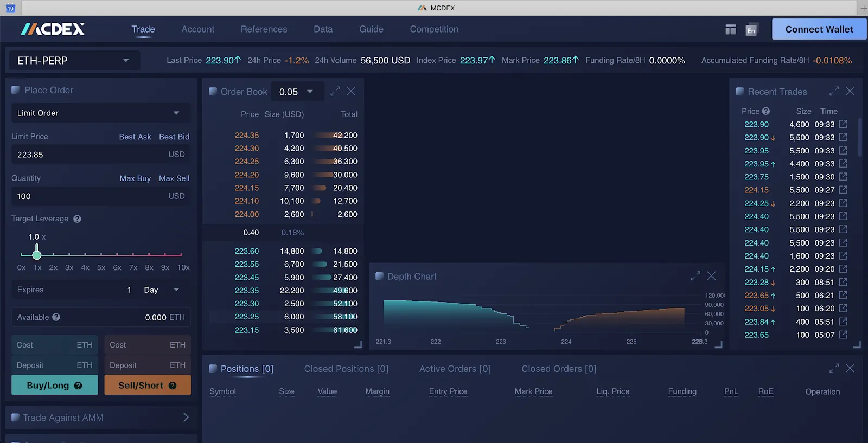Click the Connect Wallet button

(819, 29)
